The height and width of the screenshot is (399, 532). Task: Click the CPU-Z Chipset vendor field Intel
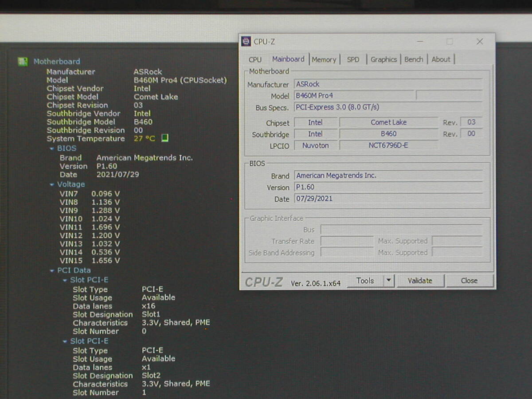(x=316, y=122)
